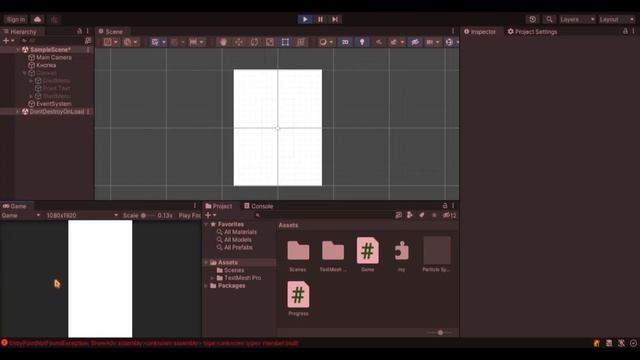
Task: Select the Move tool
Action: pyautogui.click(x=239, y=42)
